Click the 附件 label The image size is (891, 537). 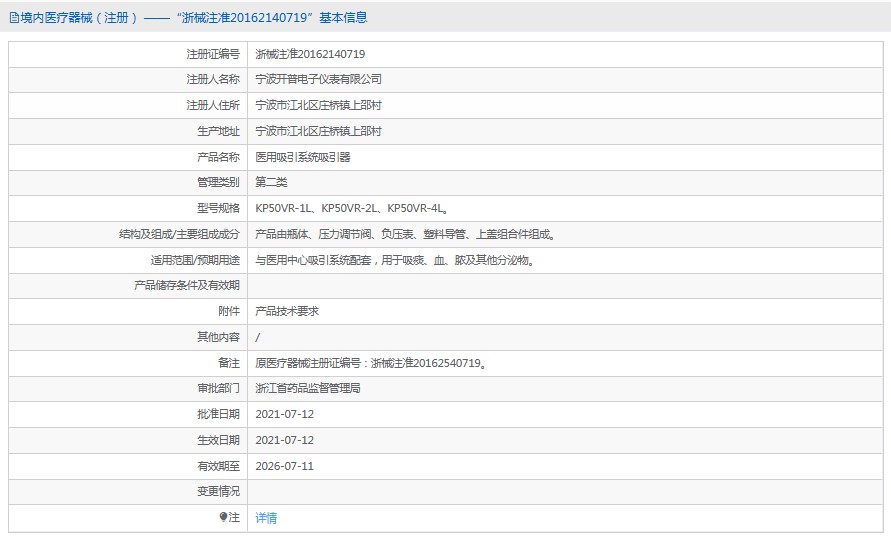(x=229, y=311)
